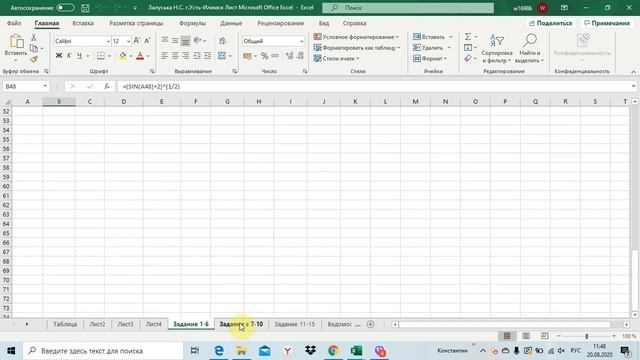
Task: Switch to Normal view in status bar
Action: click(507, 336)
